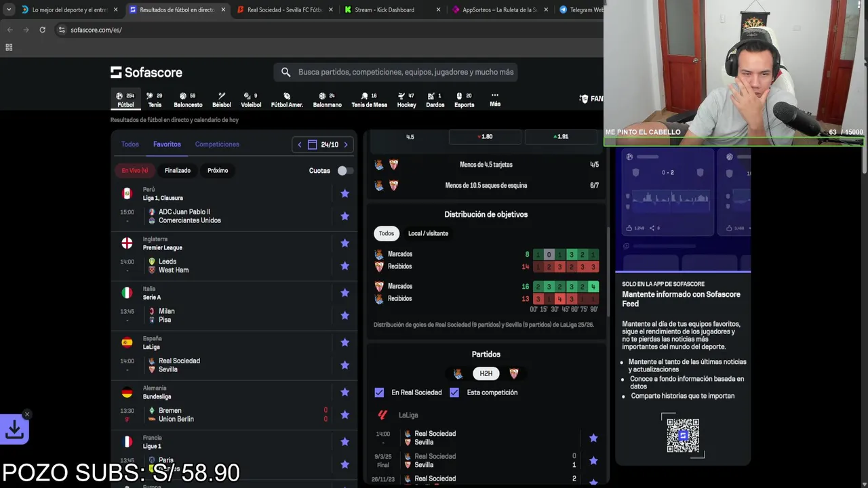Image resolution: width=868 pixels, height=488 pixels.
Task: Go to the previous date arrow
Action: (x=300, y=144)
